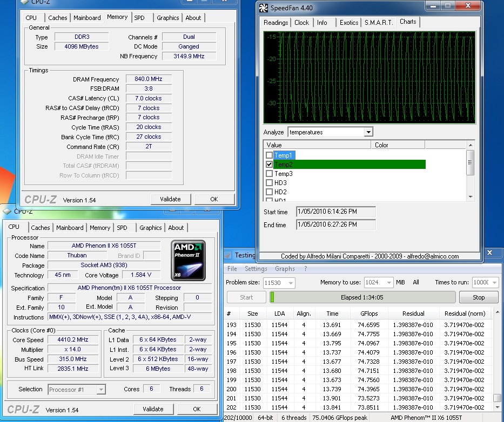Tick the HD3 temperature checkbox
504x422 pixels.
pyautogui.click(x=270, y=183)
